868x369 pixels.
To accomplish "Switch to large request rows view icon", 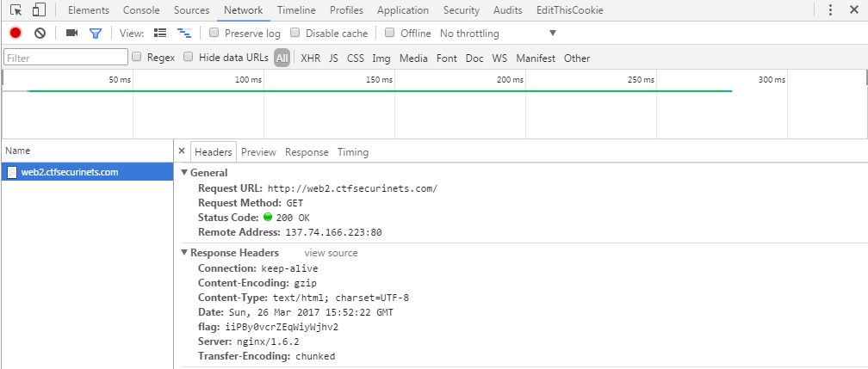I will pos(160,34).
